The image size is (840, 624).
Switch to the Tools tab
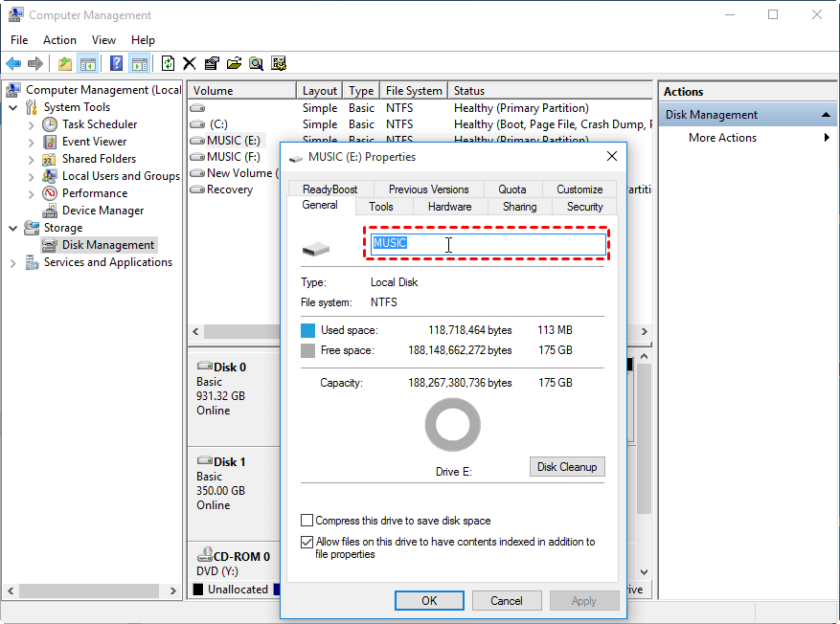(381, 207)
